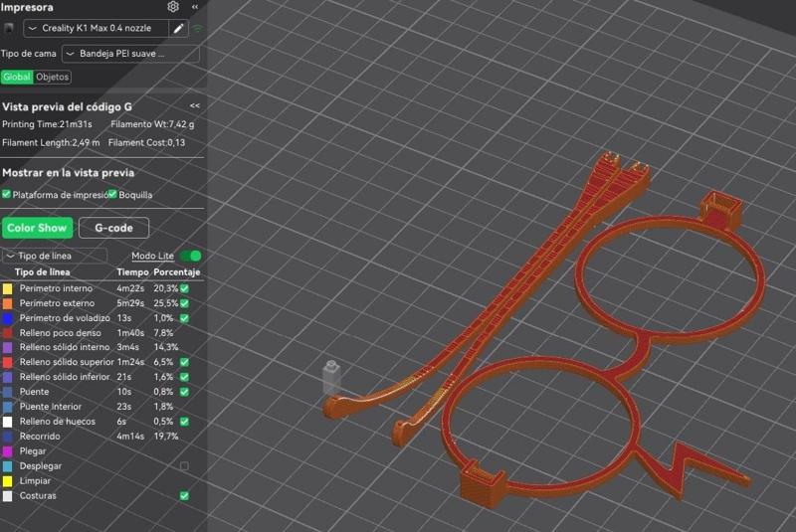Toggle Plataforma de impresión checkbox

(x=6, y=194)
